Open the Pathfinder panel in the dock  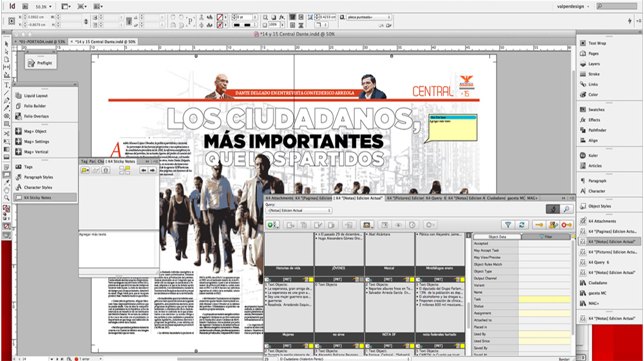pos(597,130)
